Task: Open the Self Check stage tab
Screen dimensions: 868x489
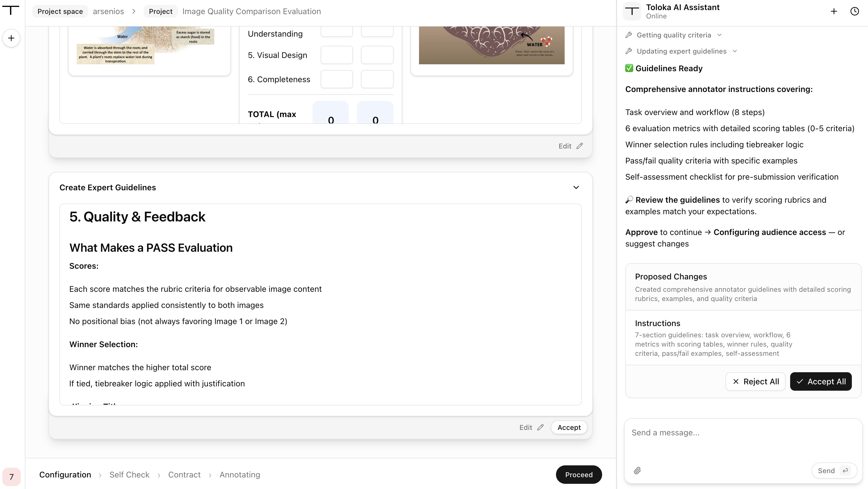Action: (129, 475)
